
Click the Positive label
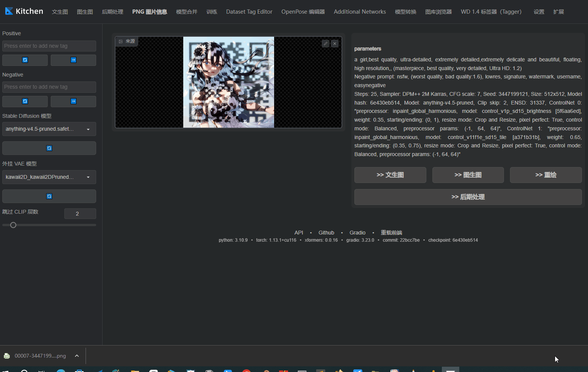[x=12, y=33]
